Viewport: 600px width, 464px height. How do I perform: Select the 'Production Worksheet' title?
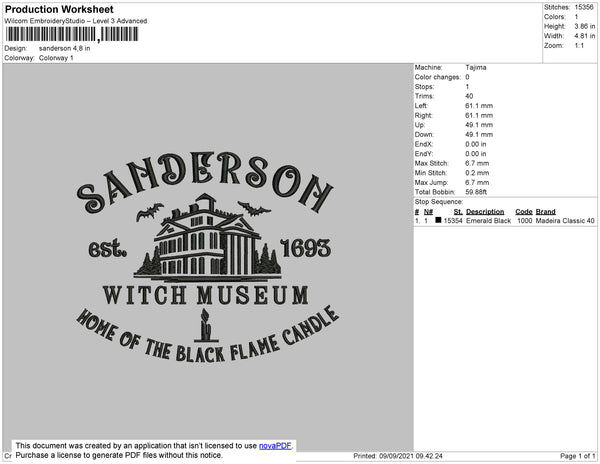59,9
